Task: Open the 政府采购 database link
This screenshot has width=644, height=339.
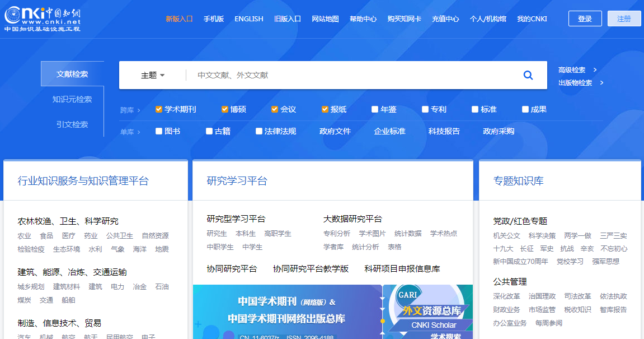Action: point(499,131)
